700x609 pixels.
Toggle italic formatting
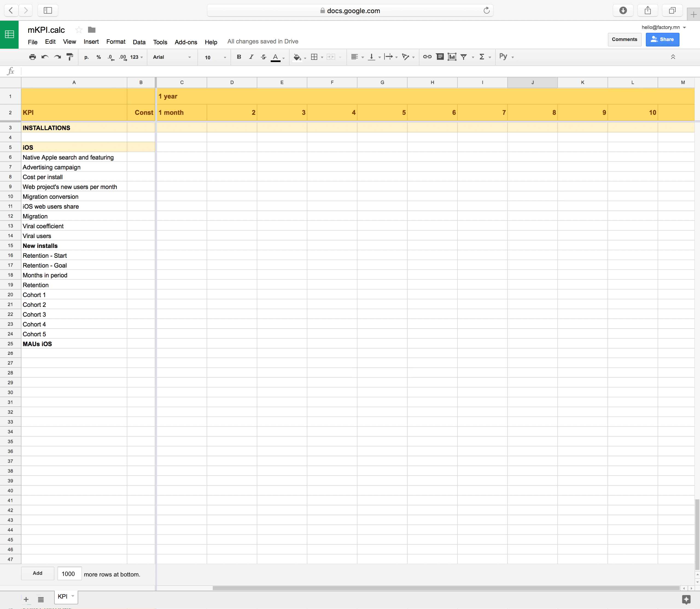(x=251, y=57)
